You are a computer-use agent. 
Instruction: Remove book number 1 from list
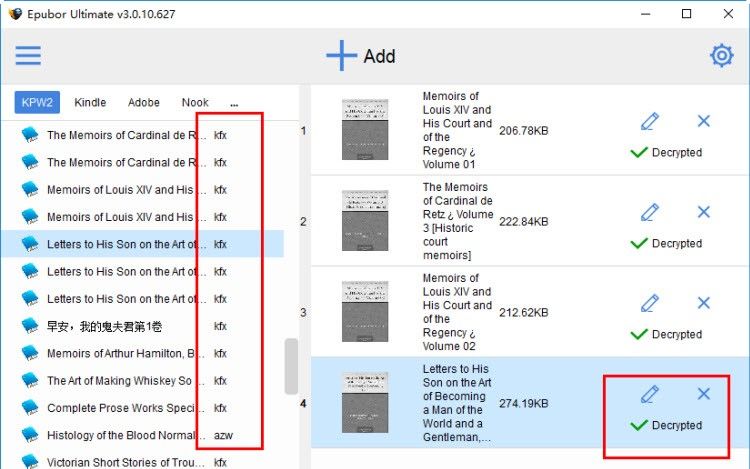tap(704, 121)
